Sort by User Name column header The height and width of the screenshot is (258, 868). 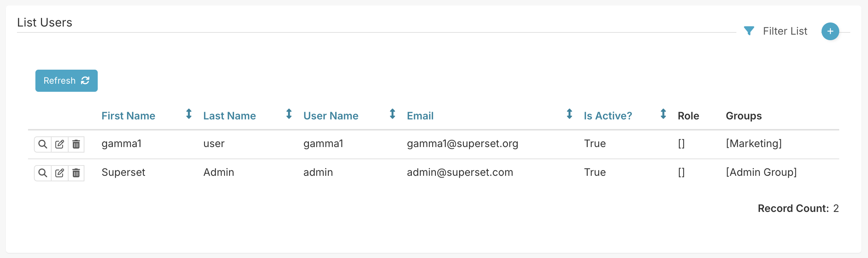pyautogui.click(x=331, y=116)
